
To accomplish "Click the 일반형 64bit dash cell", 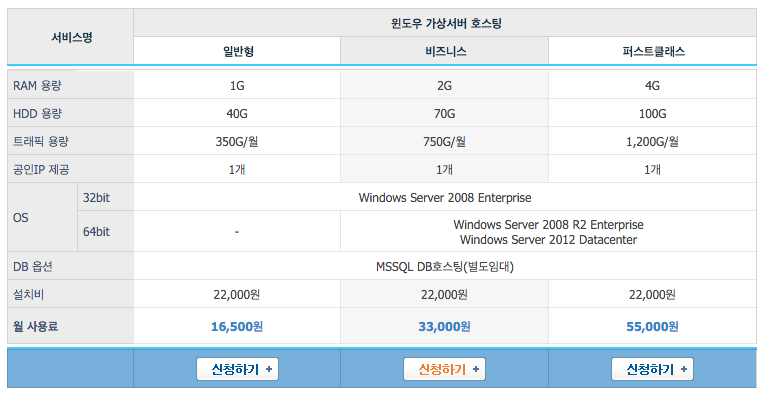I will [x=237, y=232].
